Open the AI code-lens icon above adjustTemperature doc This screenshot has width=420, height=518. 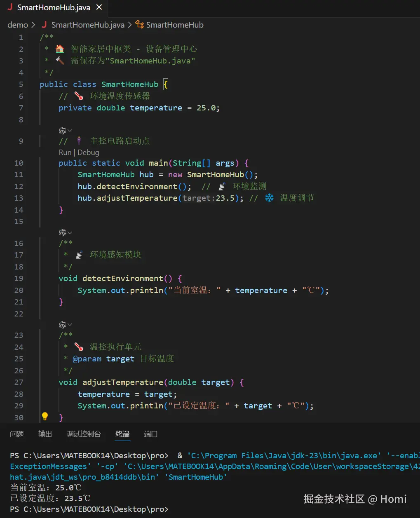tap(62, 325)
